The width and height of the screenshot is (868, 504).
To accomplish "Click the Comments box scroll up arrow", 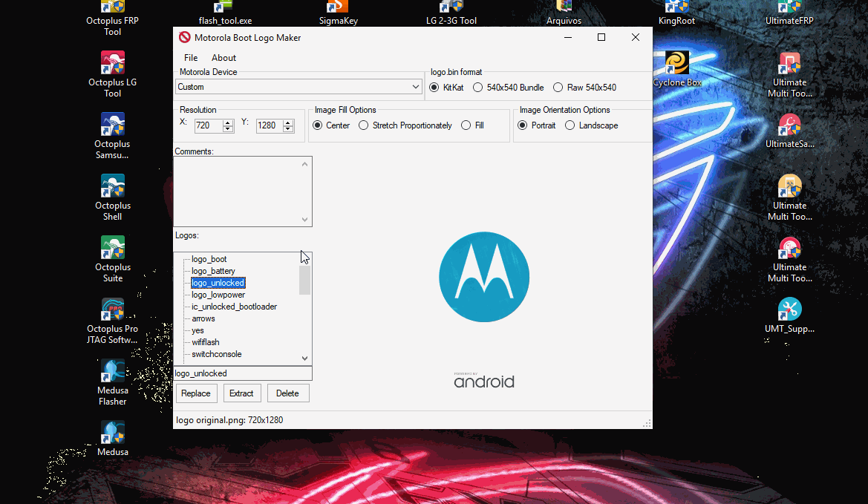I will coord(304,164).
